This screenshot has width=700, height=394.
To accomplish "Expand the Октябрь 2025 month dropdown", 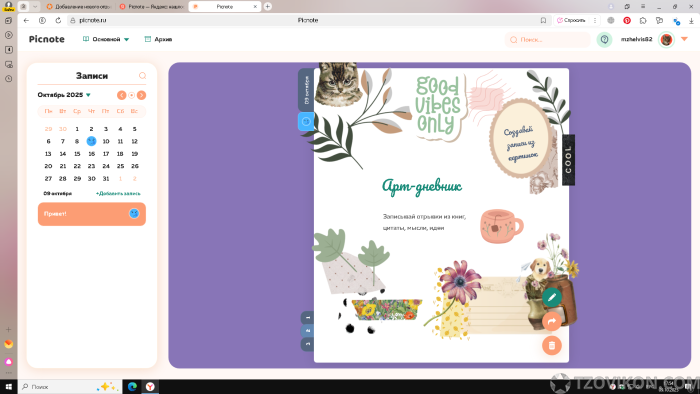I will [x=64, y=95].
